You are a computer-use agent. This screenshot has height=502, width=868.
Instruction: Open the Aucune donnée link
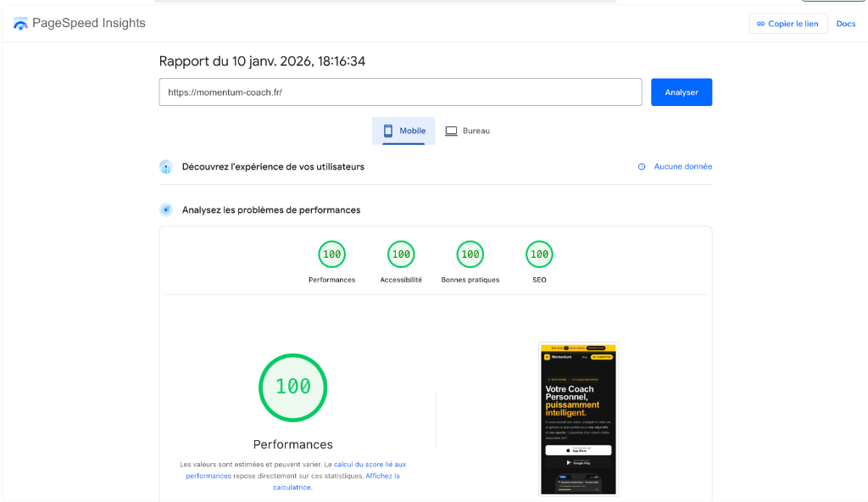pyautogui.click(x=682, y=167)
